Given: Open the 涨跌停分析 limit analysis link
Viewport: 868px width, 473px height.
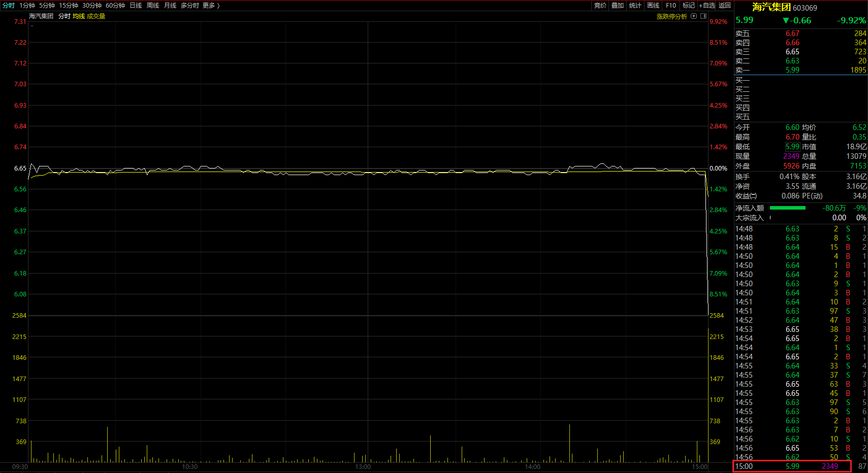Looking at the screenshot, I should pos(671,16).
